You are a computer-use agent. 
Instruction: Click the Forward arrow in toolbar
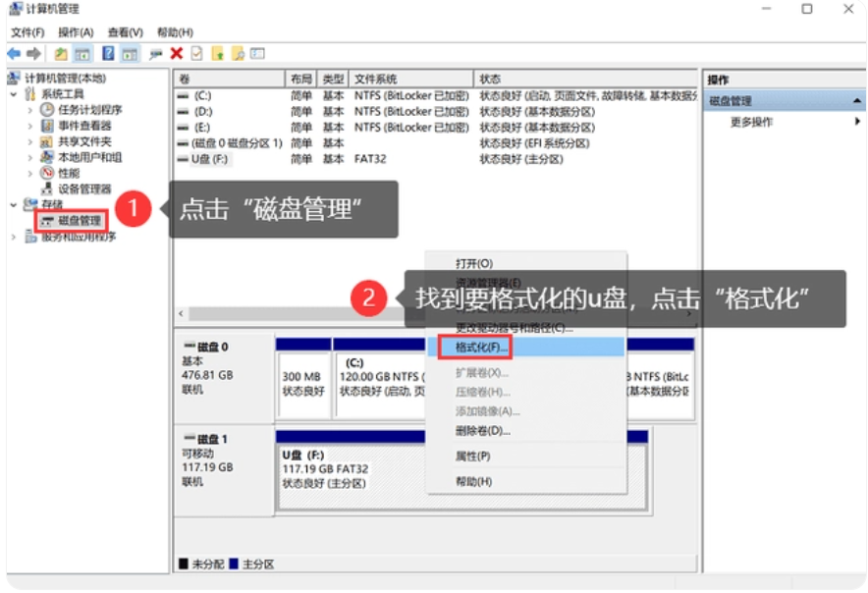pos(34,54)
